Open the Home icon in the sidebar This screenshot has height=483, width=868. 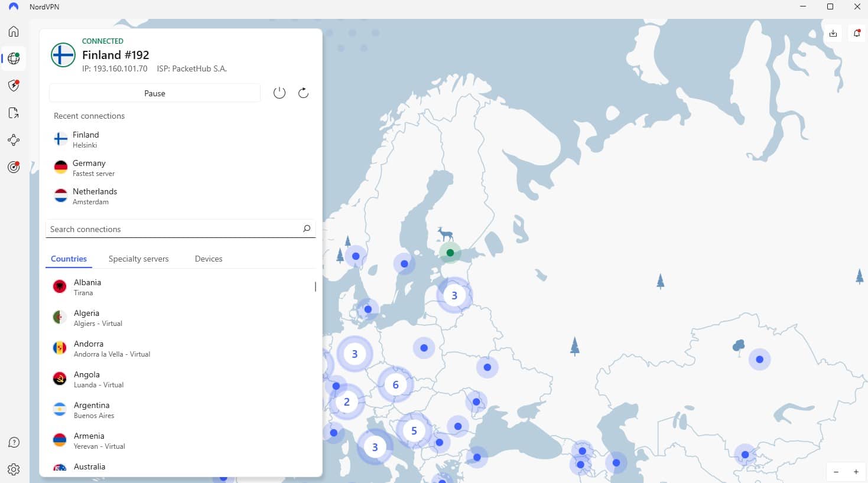coord(14,31)
